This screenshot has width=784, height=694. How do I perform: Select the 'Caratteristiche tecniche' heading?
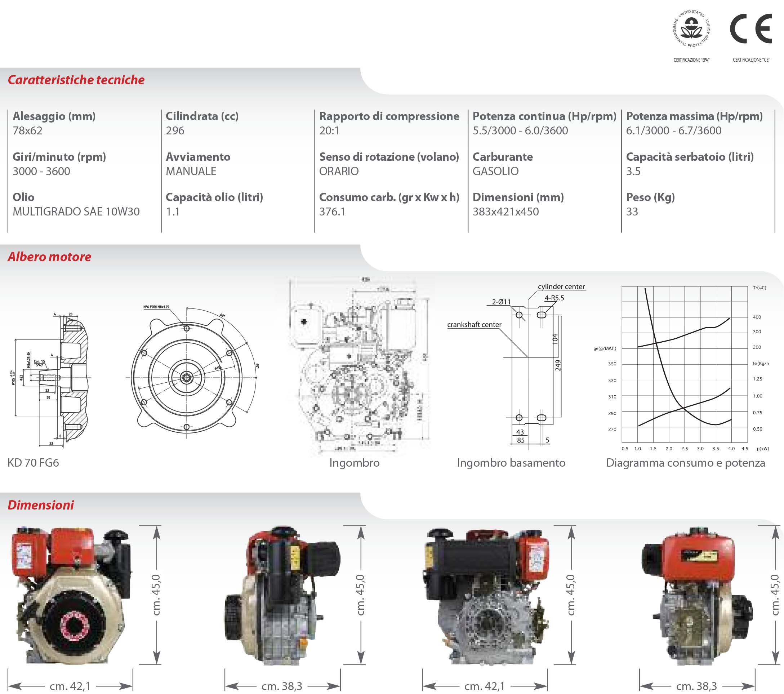(76, 80)
